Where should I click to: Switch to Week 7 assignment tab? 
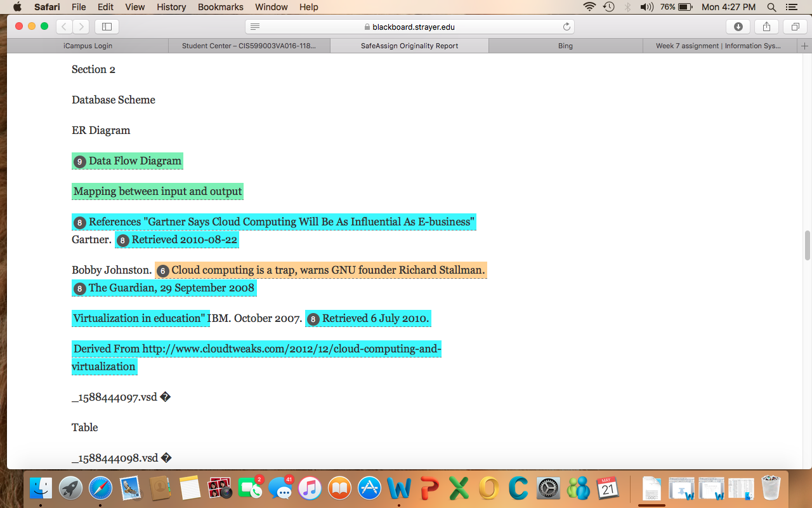tap(718, 46)
